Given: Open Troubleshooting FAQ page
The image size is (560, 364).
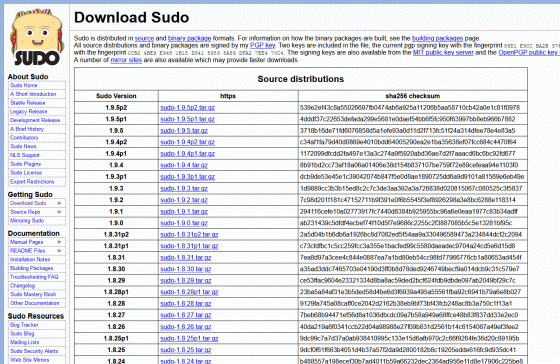Looking at the screenshot, I should pyautogui.click(x=34, y=277).
